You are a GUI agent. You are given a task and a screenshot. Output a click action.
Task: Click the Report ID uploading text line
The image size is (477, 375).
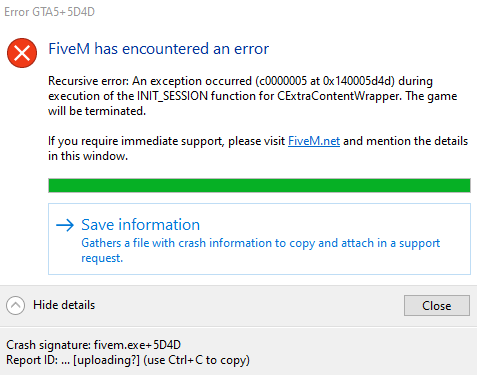click(128, 360)
